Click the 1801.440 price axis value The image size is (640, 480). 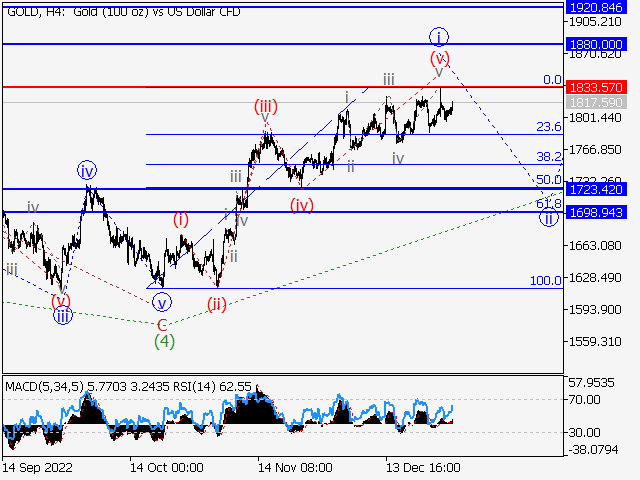coord(595,118)
